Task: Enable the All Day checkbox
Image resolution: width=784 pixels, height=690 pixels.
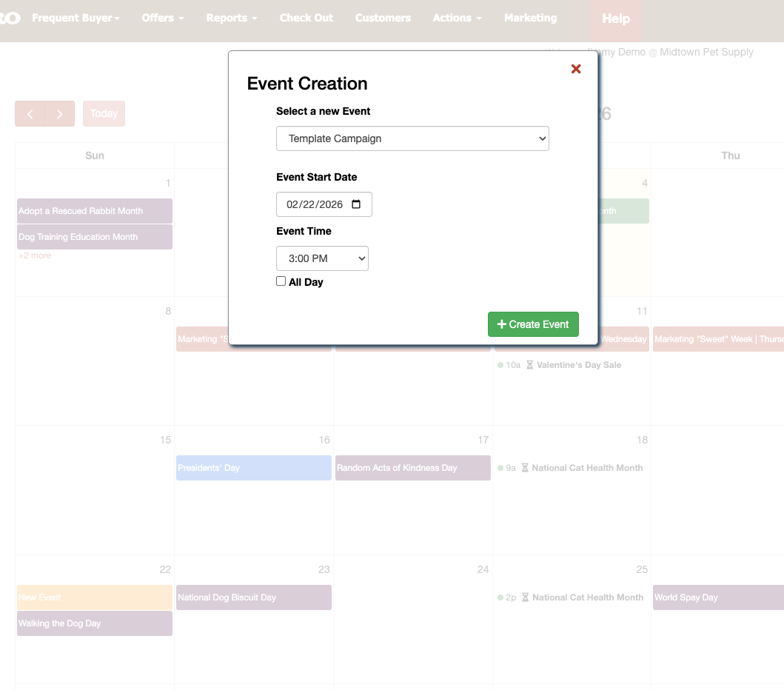Action: point(281,281)
